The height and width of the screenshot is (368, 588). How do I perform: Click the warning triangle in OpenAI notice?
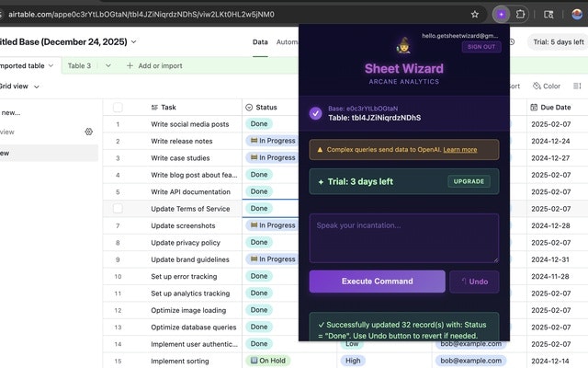tap(320, 149)
